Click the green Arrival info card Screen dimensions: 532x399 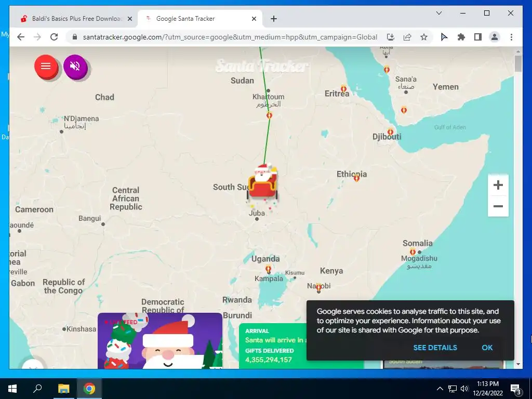(x=273, y=345)
